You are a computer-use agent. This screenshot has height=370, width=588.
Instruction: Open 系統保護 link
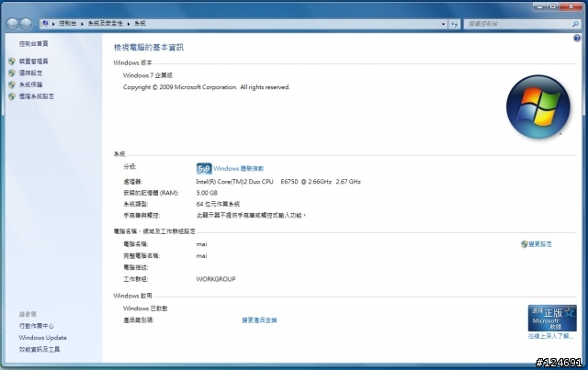pyautogui.click(x=30, y=84)
